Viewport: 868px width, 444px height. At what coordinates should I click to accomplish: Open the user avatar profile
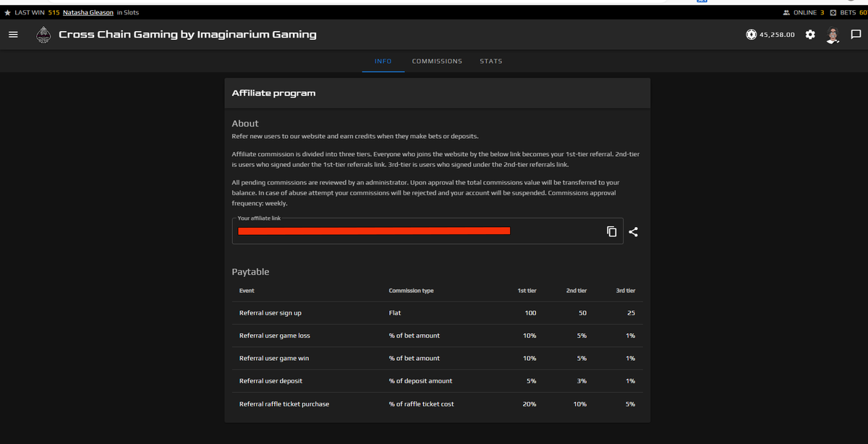[x=833, y=35]
